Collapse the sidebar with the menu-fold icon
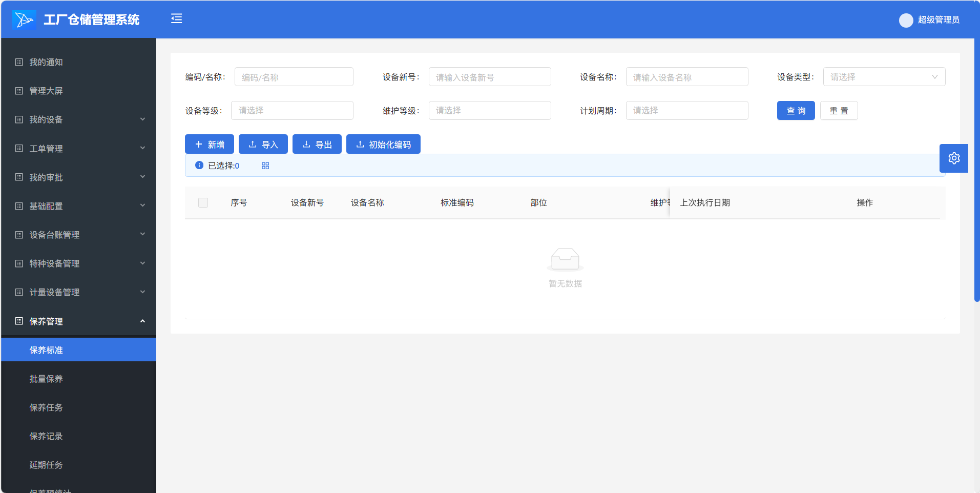This screenshot has height=493, width=980. click(x=177, y=19)
